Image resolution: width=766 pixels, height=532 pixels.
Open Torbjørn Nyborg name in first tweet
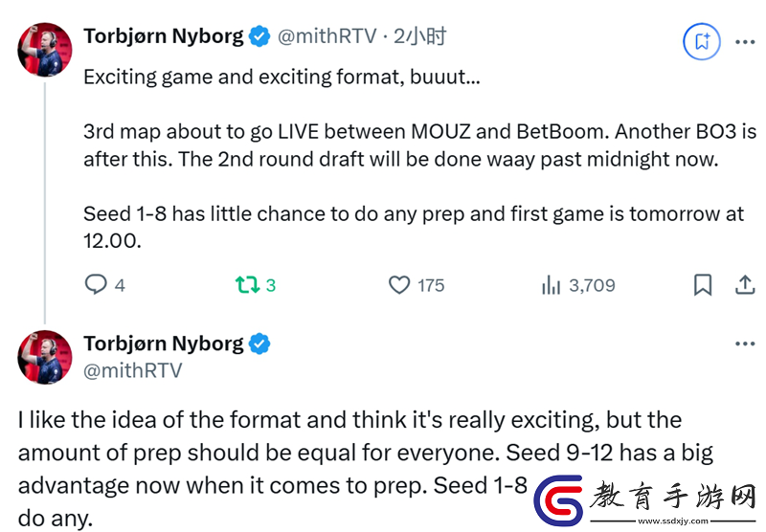pos(163,36)
